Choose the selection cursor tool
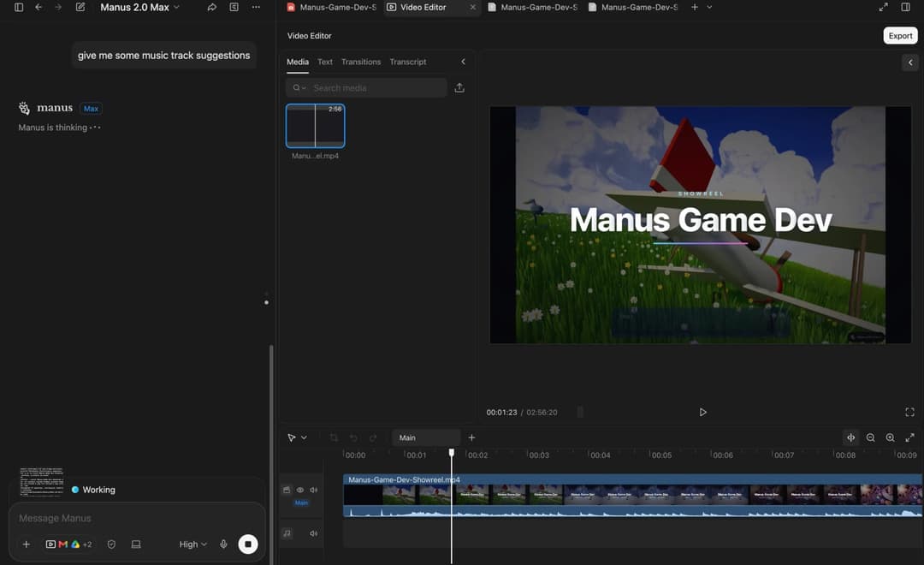 click(292, 437)
